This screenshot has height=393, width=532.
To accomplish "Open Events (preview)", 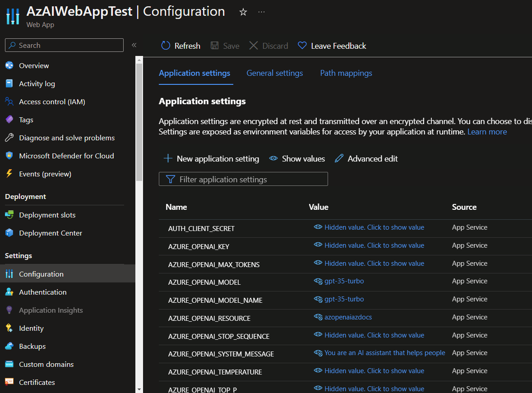I will (x=45, y=174).
